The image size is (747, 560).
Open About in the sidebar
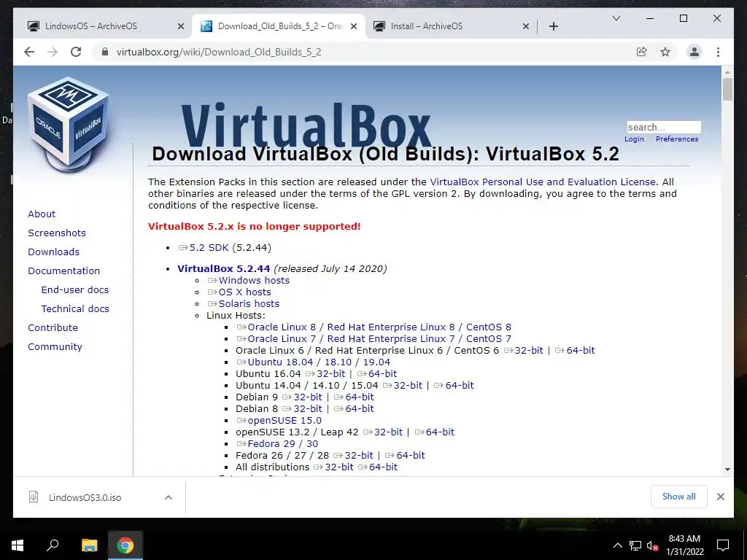coord(42,214)
